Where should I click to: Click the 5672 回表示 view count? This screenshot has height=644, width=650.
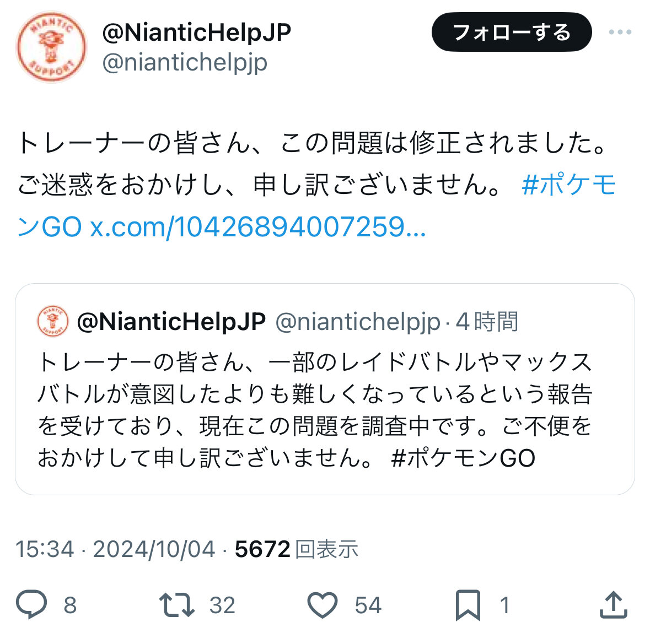coord(297,549)
